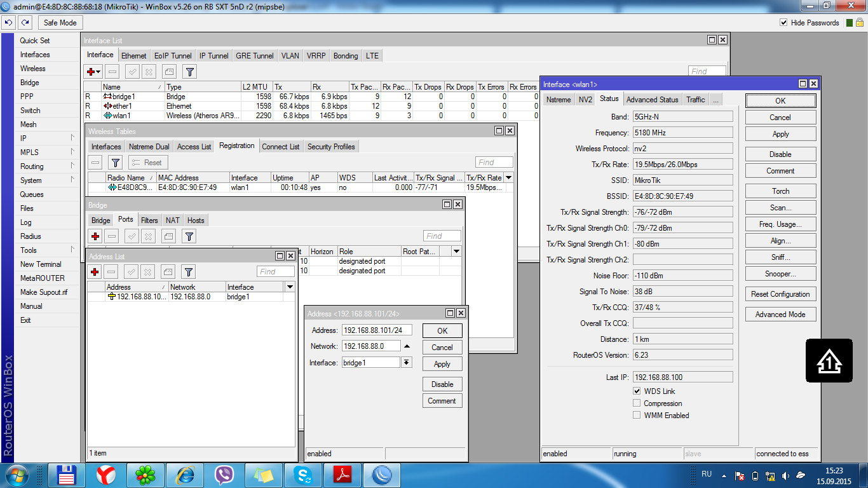Image resolution: width=868 pixels, height=488 pixels.
Task: Open Skype from the taskbar
Action: tap(303, 475)
